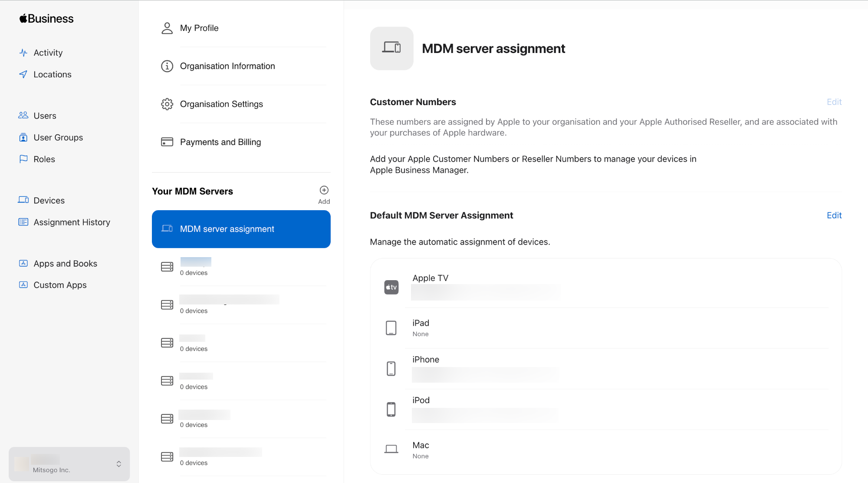Viewport: 868px width, 483px height.
Task: Edit Default MDM Server Assignment
Action: click(834, 215)
